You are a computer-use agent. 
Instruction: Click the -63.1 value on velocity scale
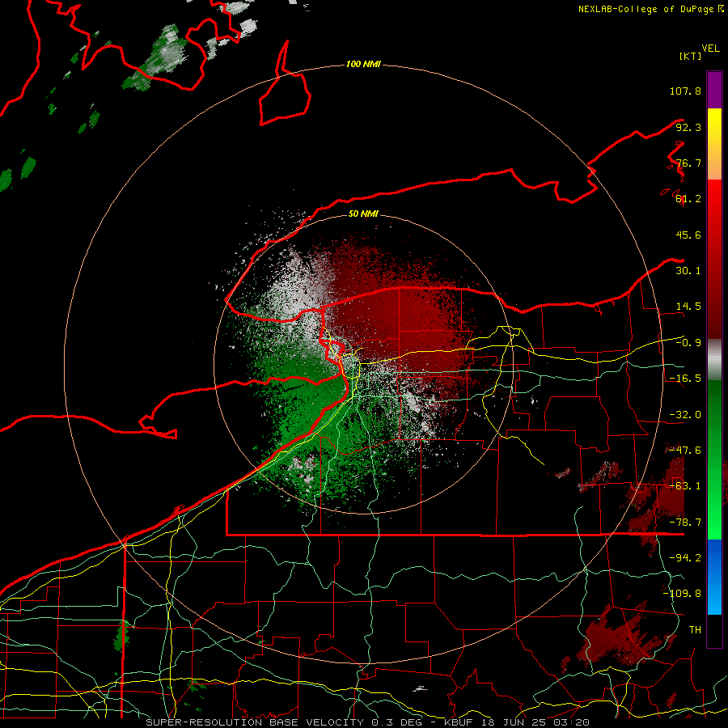[685, 486]
